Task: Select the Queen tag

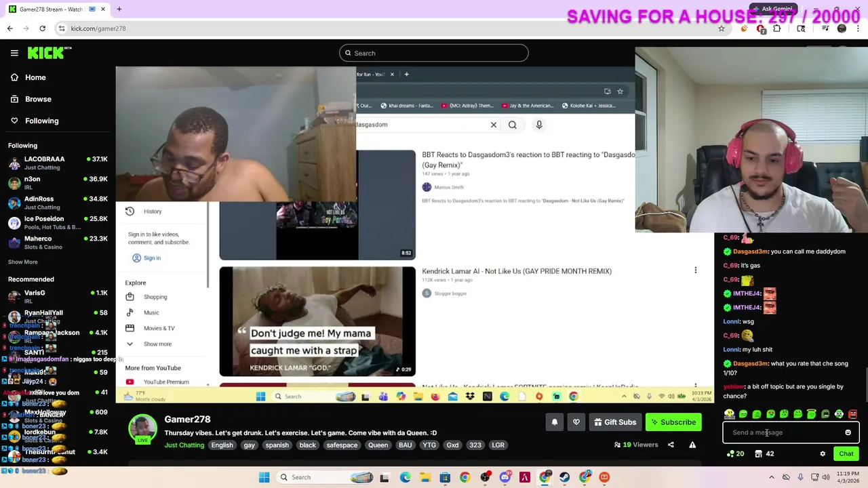Action: 378,445
